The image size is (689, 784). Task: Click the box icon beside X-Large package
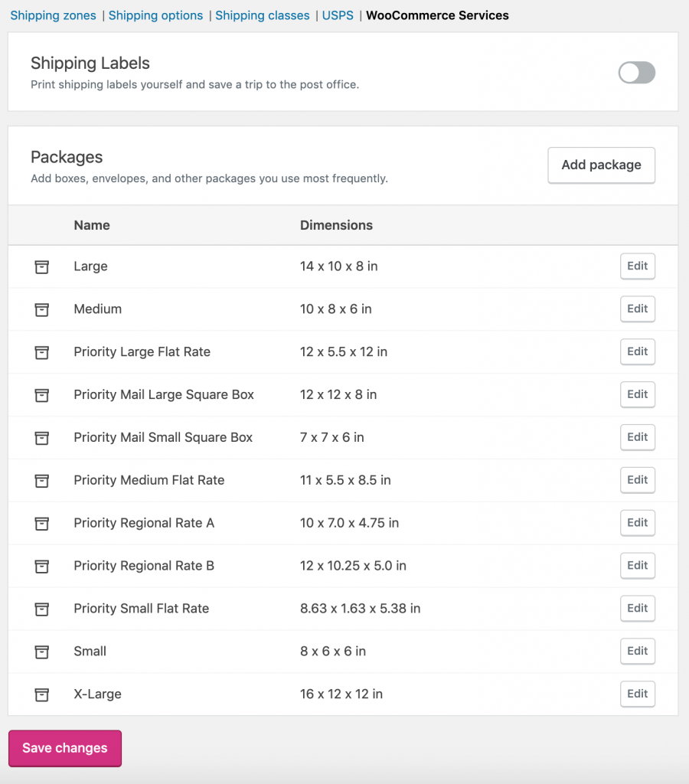tap(42, 694)
